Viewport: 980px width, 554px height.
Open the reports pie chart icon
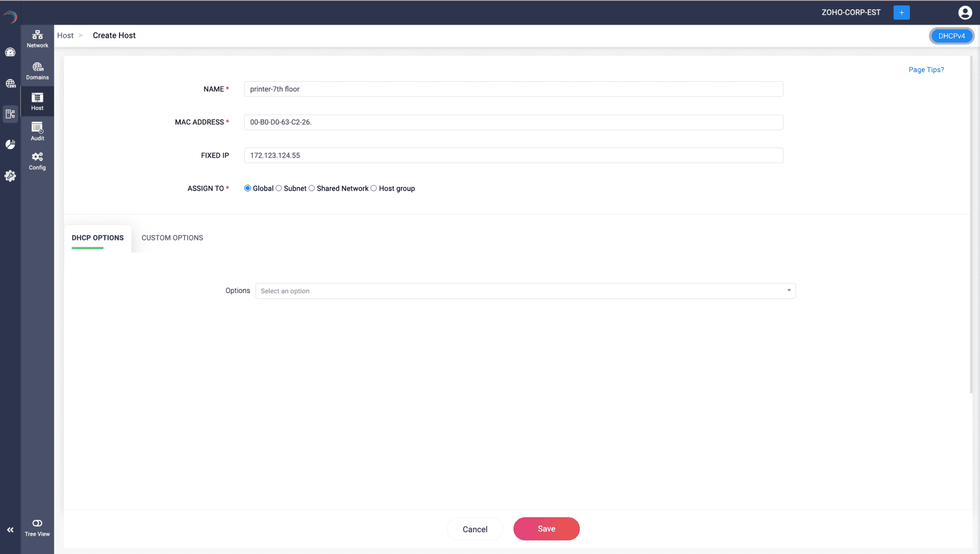click(10, 144)
